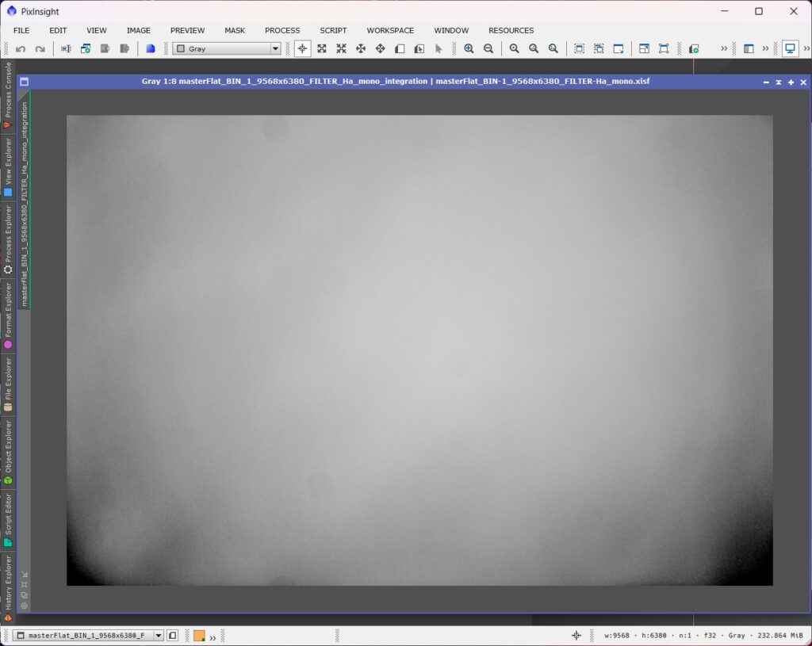The width and height of the screenshot is (812, 646).
Task: Click the orange color swatch in bottom bar
Action: (x=199, y=636)
